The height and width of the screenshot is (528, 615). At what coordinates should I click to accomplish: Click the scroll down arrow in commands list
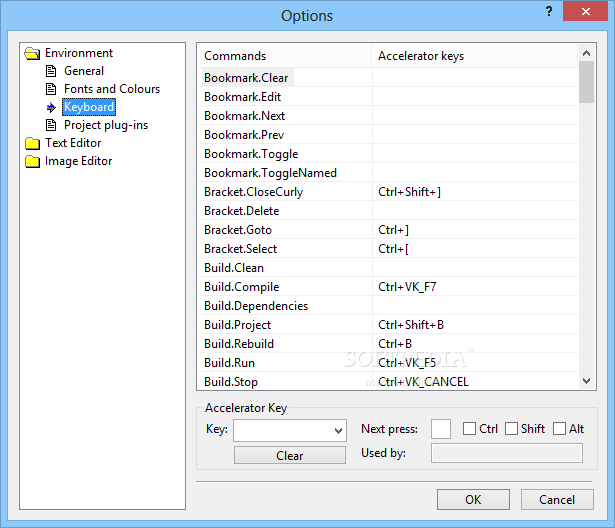coord(586,381)
